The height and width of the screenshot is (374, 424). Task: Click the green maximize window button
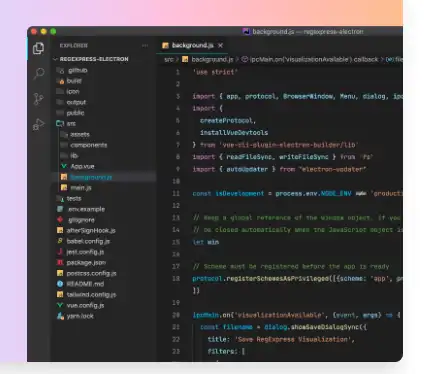click(x=53, y=32)
